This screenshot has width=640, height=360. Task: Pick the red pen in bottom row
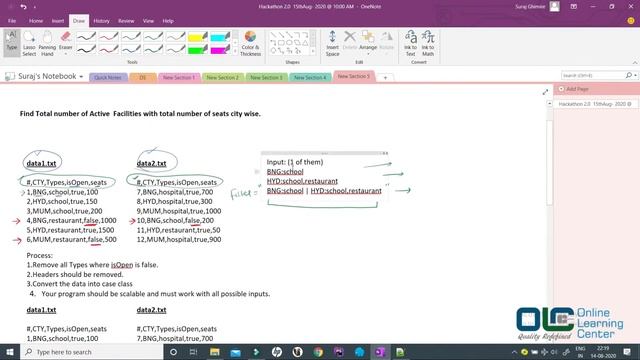pos(109,50)
